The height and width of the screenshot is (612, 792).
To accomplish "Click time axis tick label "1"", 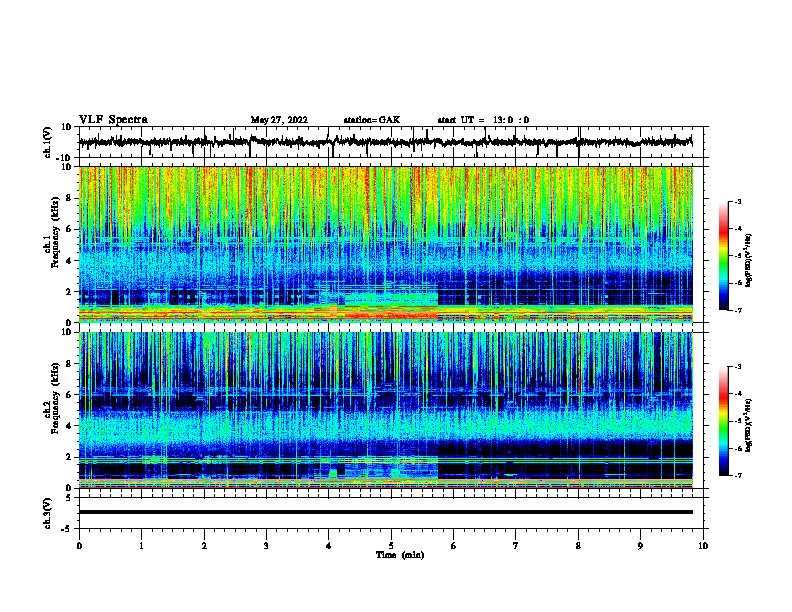I will click(x=141, y=546).
